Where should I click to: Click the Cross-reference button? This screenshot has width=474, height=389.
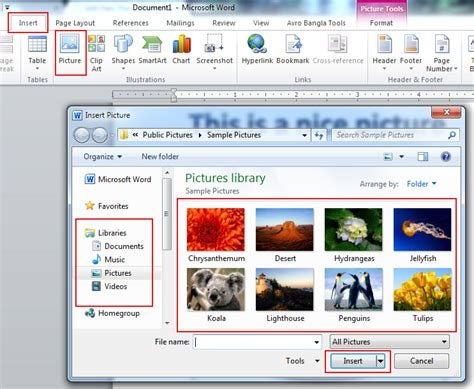338,49
